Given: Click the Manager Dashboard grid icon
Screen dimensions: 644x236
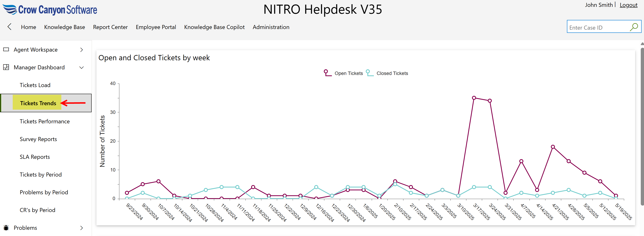Looking at the screenshot, I should [x=6, y=67].
